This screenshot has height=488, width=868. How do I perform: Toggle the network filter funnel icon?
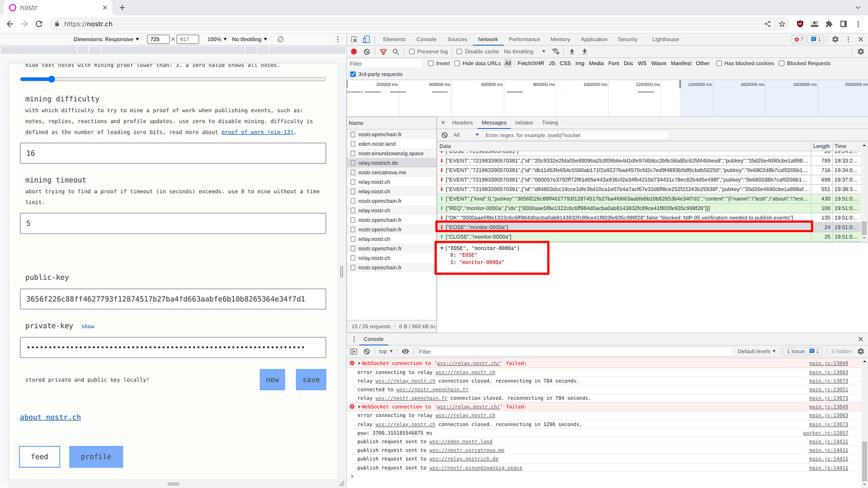click(383, 51)
